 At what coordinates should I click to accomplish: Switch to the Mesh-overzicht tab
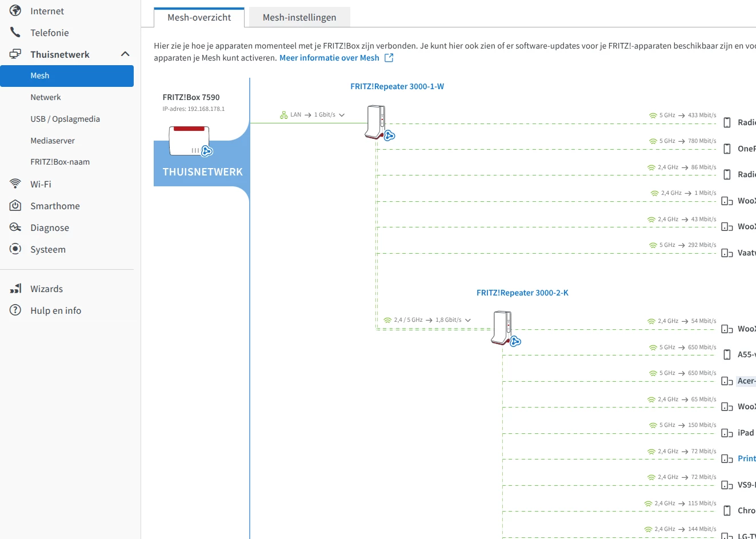(199, 18)
